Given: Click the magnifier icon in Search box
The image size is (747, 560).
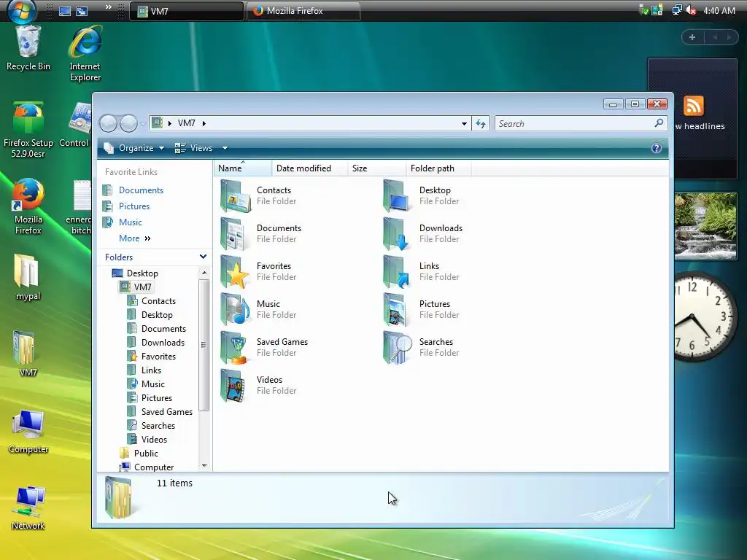Looking at the screenshot, I should click(x=659, y=123).
